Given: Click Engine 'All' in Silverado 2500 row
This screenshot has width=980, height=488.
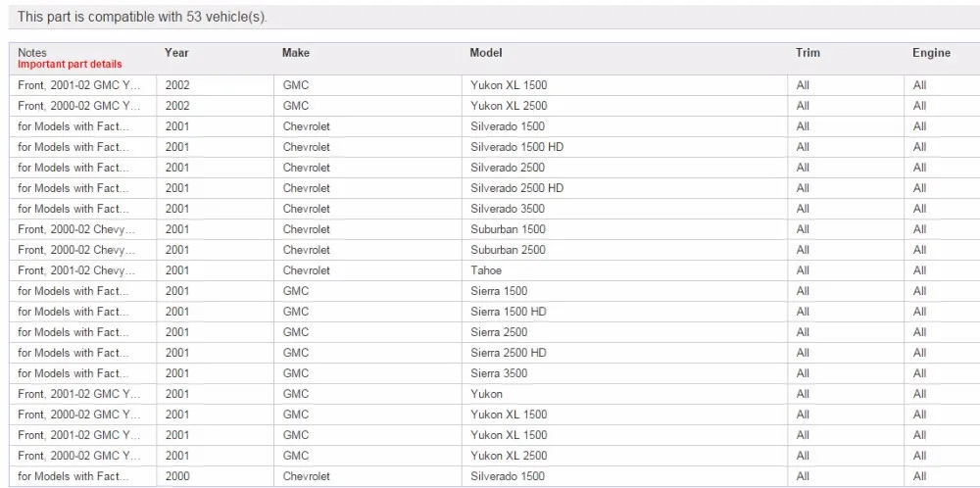Looking at the screenshot, I should tap(919, 168).
